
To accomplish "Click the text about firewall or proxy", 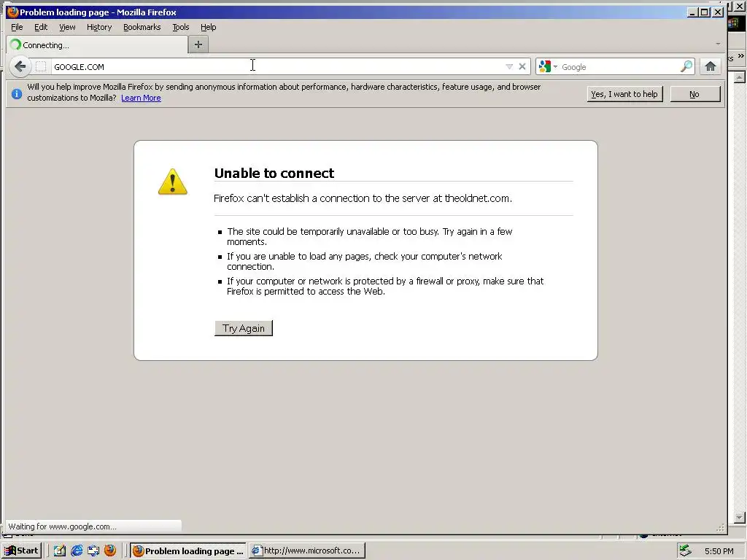I will pos(385,286).
